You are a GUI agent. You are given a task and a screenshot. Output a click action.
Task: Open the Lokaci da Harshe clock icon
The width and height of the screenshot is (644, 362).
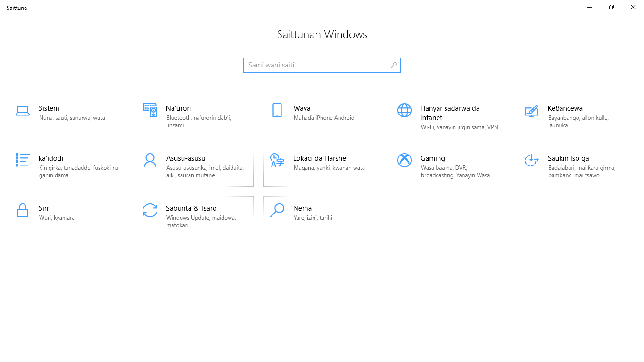[277, 160]
